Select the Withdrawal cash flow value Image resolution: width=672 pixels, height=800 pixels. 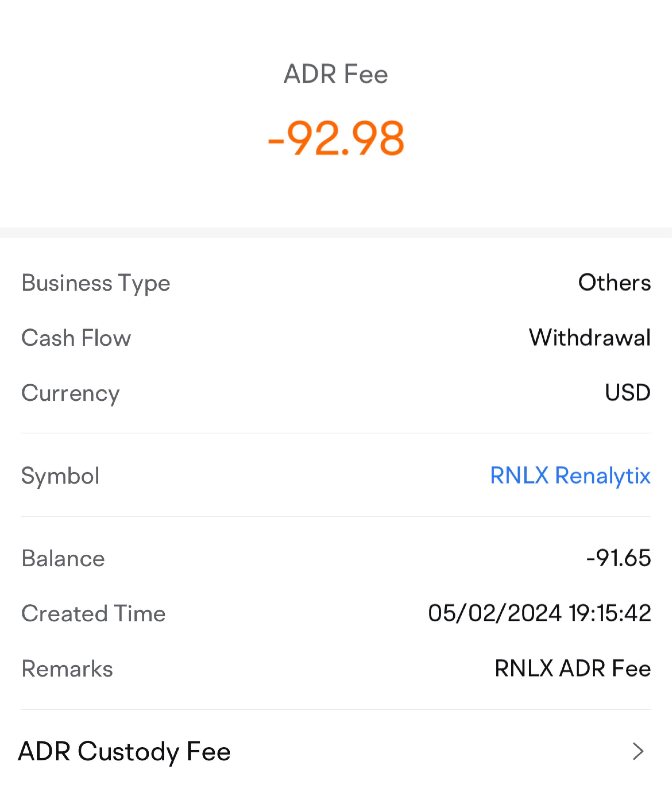(x=589, y=338)
